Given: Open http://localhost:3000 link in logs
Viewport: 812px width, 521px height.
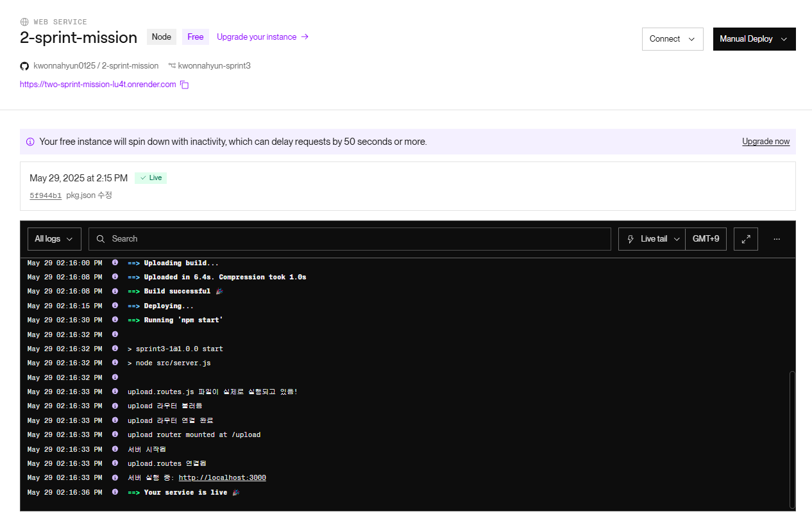Looking at the screenshot, I should click(x=222, y=477).
